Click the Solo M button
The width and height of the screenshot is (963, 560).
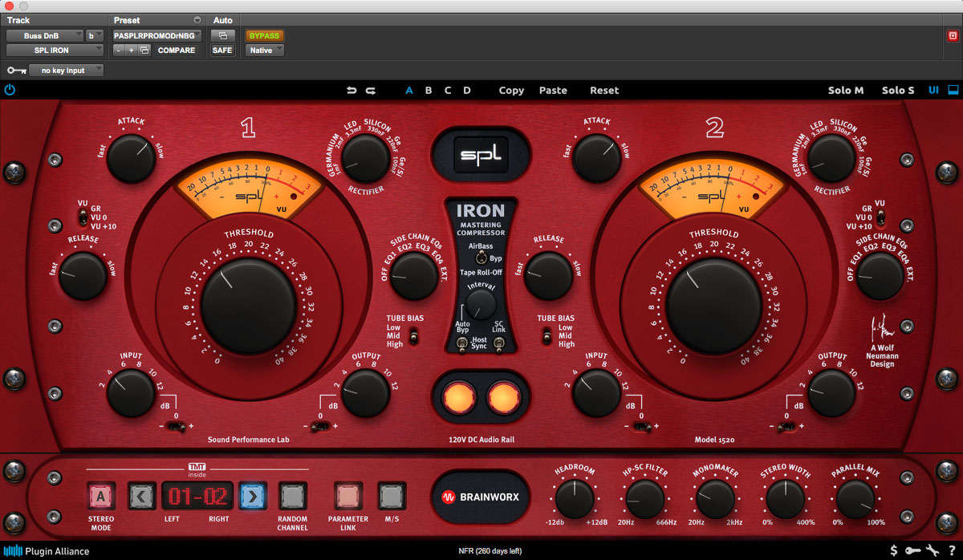coord(846,91)
